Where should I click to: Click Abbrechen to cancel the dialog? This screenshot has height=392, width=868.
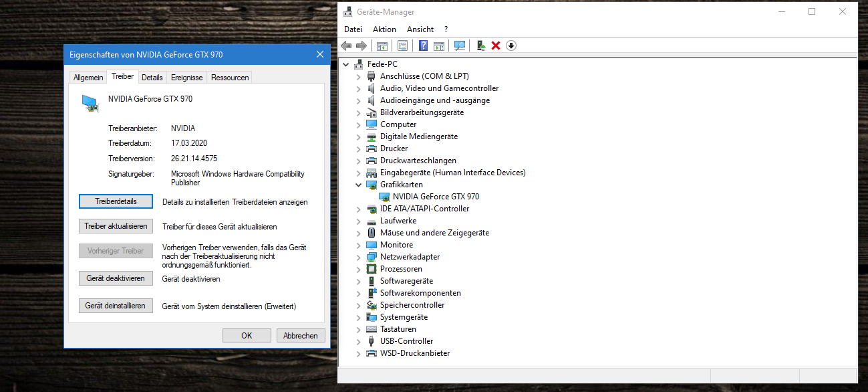pyautogui.click(x=300, y=336)
